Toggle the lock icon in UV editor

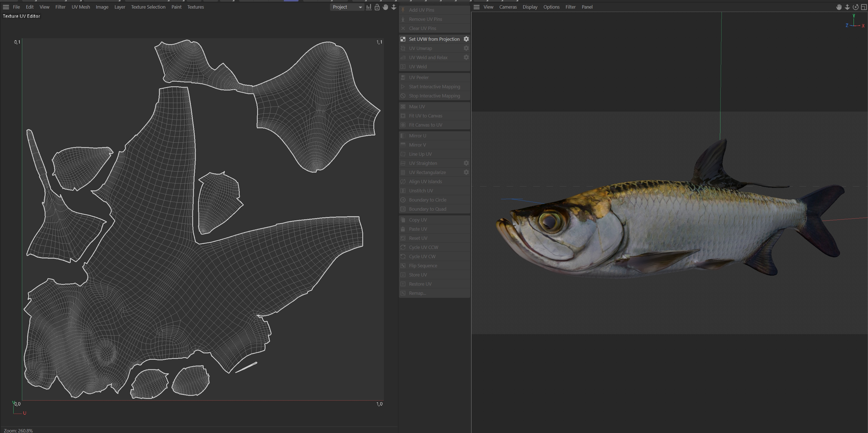coord(377,7)
